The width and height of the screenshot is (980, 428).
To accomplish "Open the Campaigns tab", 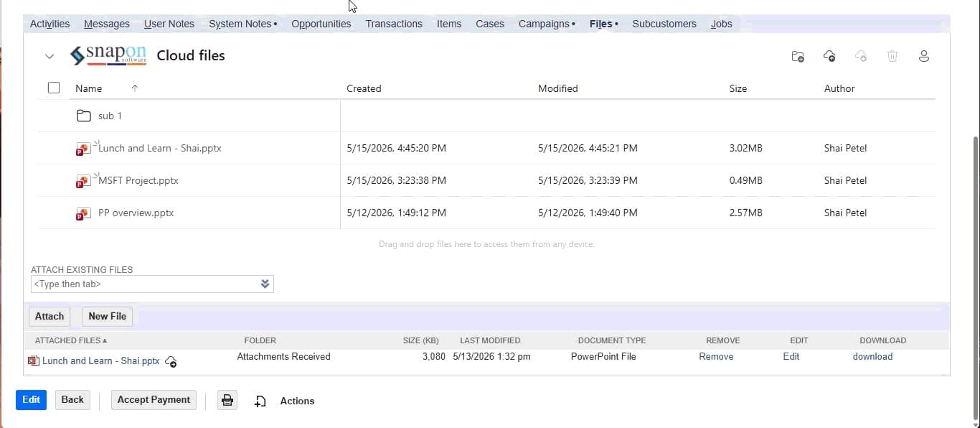I will click(547, 24).
